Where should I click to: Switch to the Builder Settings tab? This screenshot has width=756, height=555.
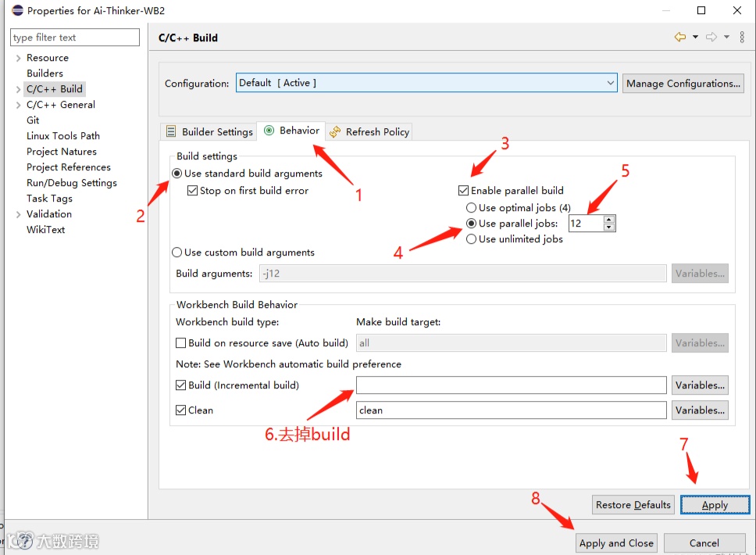click(x=209, y=132)
